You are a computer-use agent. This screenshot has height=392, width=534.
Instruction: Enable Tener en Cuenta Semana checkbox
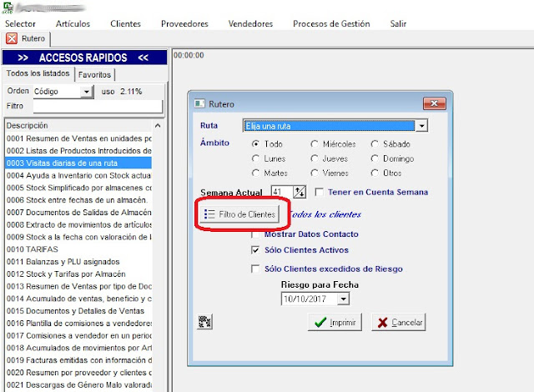tap(320, 193)
